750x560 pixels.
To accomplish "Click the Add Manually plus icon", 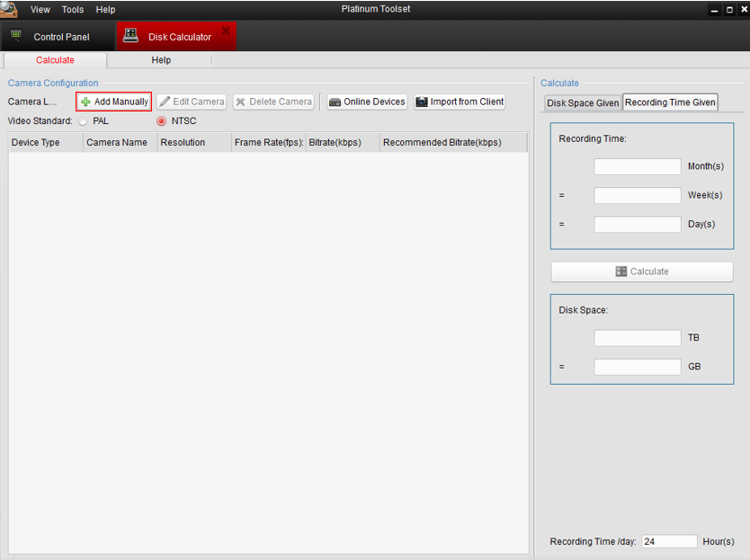I will click(x=86, y=102).
